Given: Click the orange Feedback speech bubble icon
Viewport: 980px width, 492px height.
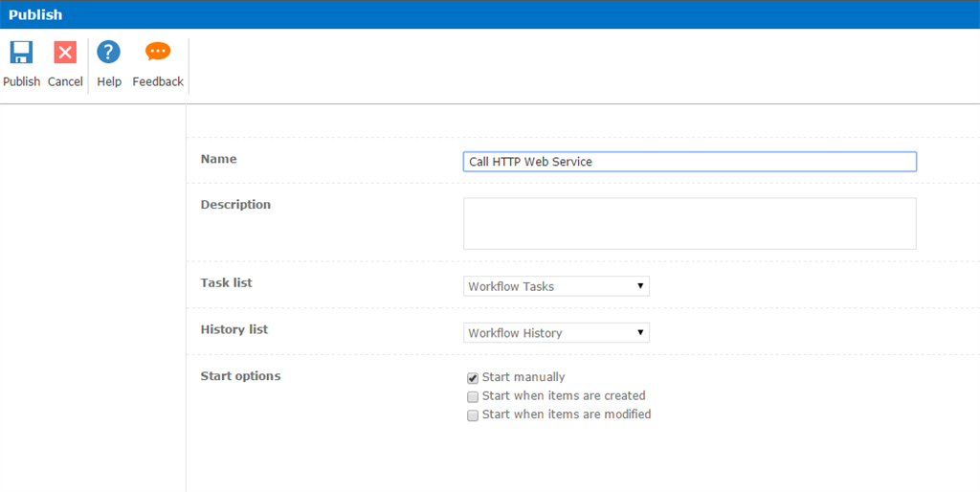Looking at the screenshot, I should click(x=158, y=52).
